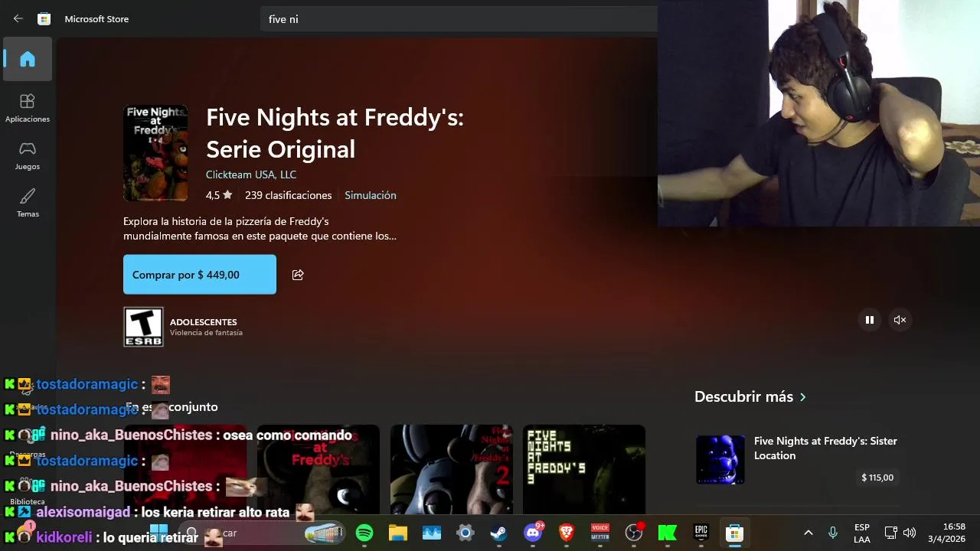Click the search box containing 'five ni'

(x=459, y=18)
